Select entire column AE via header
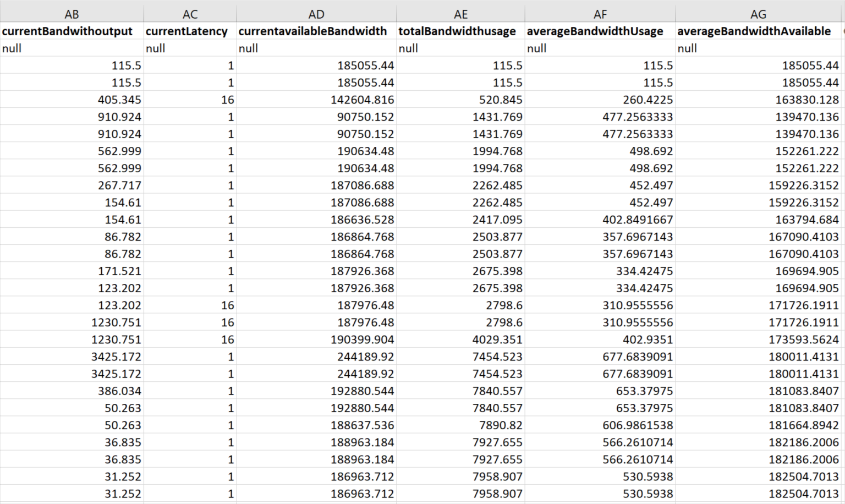 460,14
